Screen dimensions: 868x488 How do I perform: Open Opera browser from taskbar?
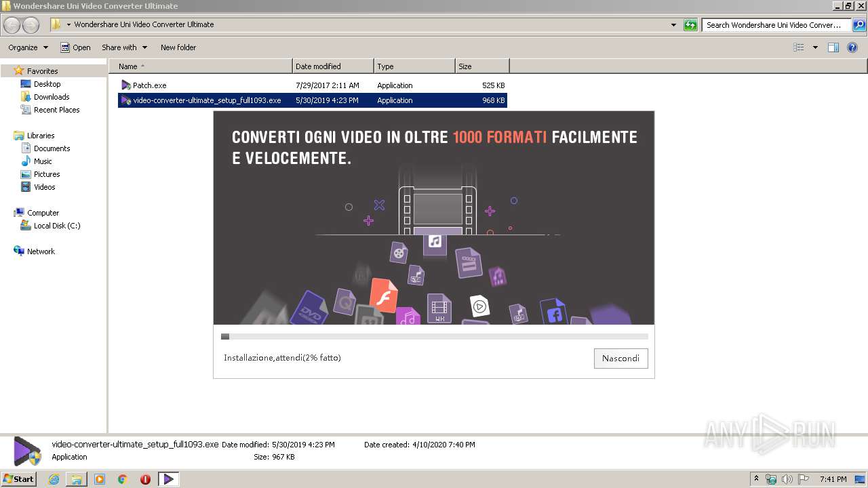pos(145,479)
